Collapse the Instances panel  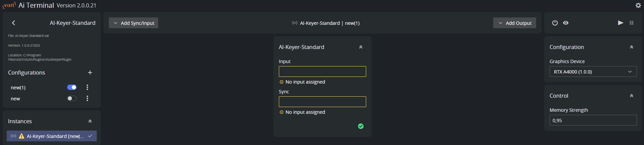[90, 121]
